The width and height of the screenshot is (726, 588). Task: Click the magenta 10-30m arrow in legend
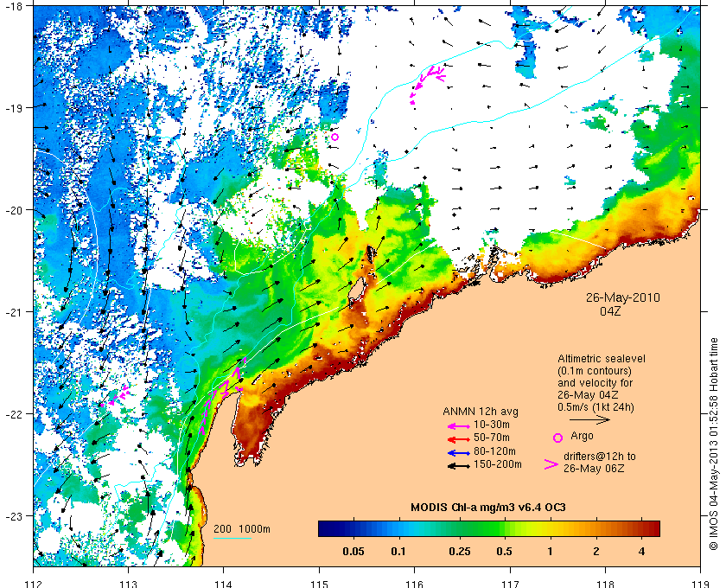(459, 425)
